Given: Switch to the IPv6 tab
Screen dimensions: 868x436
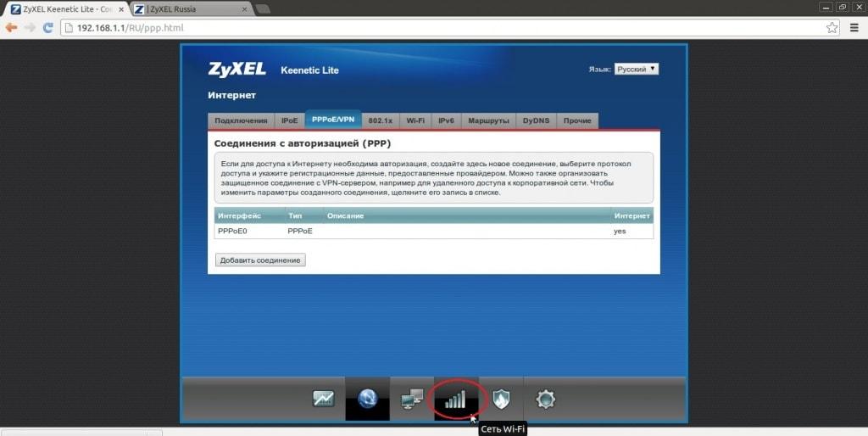Looking at the screenshot, I should tap(446, 120).
